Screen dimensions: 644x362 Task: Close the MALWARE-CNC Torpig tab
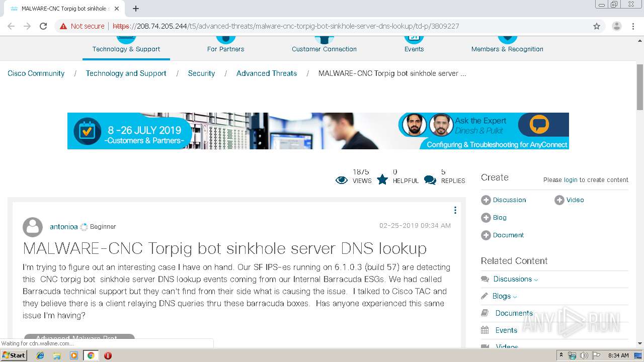[x=118, y=9]
